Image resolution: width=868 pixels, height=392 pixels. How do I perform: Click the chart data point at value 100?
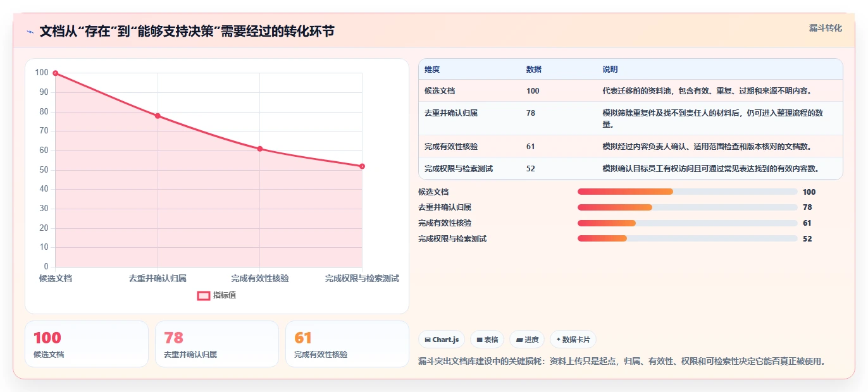[x=56, y=73]
